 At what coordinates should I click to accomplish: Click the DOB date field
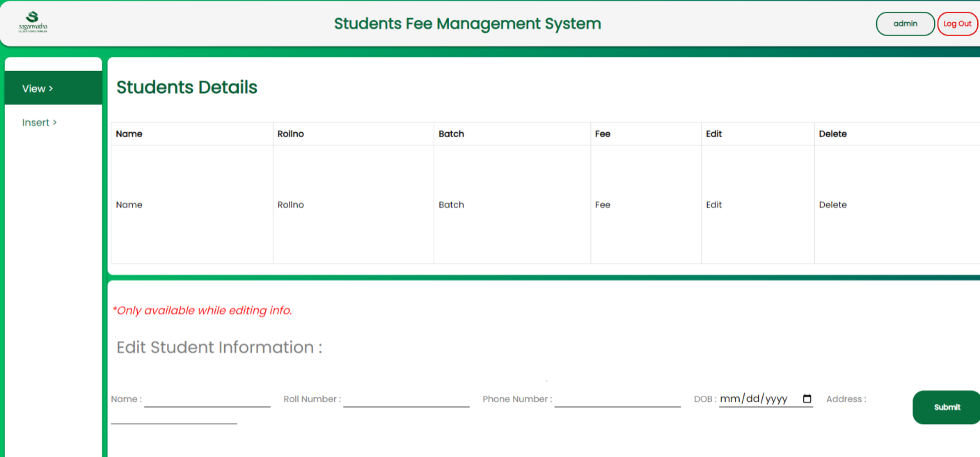pyautogui.click(x=754, y=399)
